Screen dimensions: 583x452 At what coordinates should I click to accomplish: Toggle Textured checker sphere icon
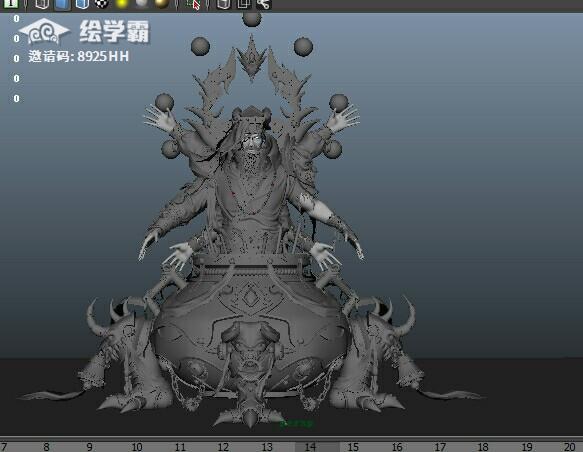click(x=101, y=4)
